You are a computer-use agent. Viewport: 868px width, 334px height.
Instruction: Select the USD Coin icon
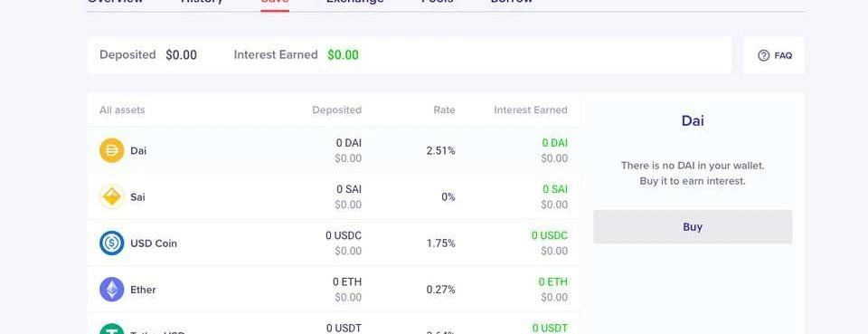point(112,243)
